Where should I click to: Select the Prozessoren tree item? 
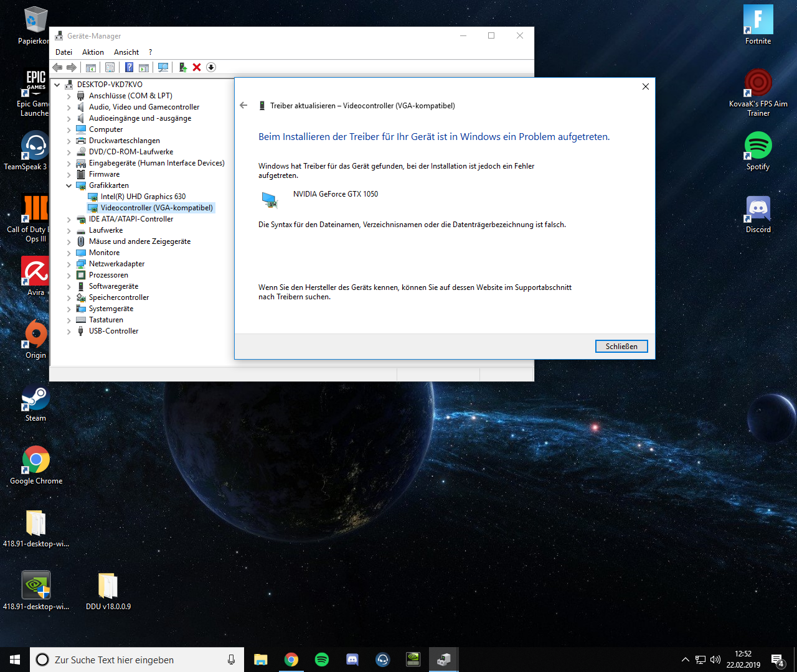click(x=108, y=275)
